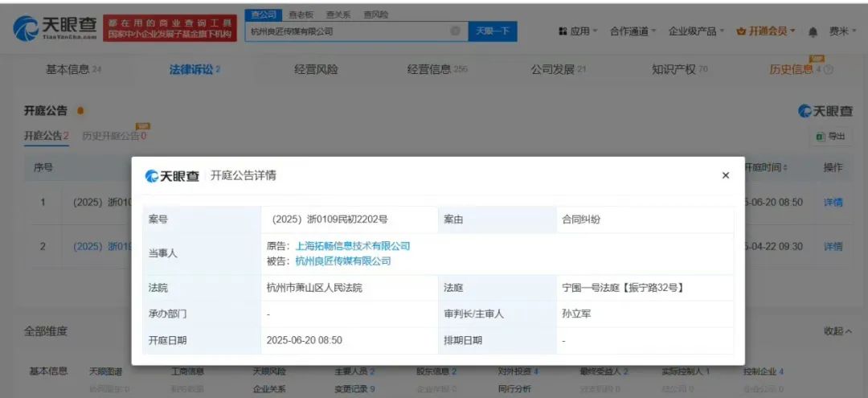Open the 公司发展 navigation tab
This screenshot has width=868, height=398.
(558, 70)
